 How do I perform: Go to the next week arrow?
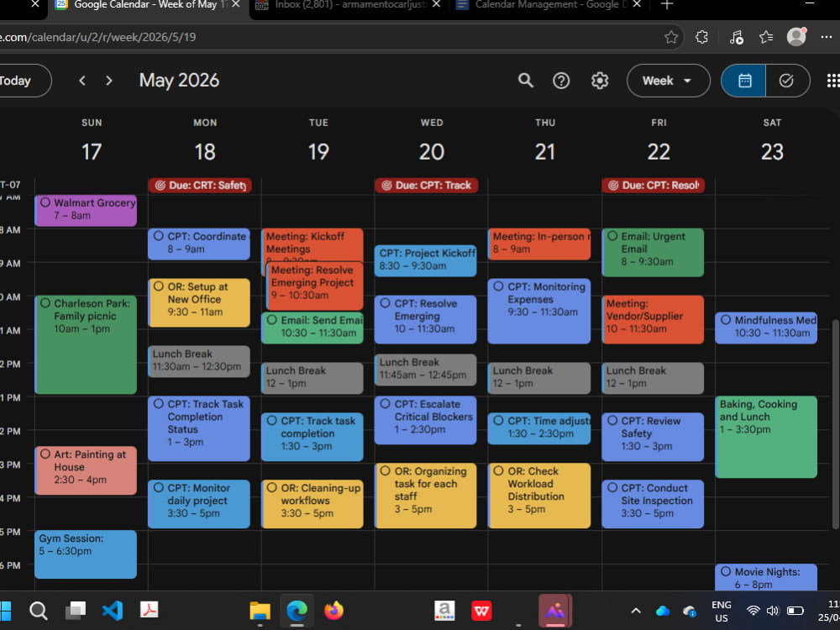point(109,81)
